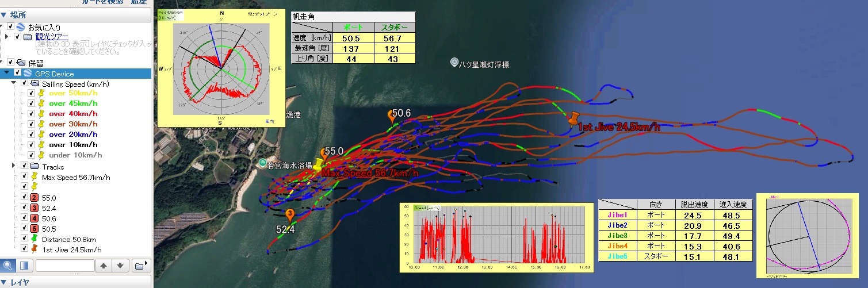Viewport: 868px width, 288px height.
Task: Click the ハツ星瀬灯浮標 place marker icon
Action: point(454,62)
